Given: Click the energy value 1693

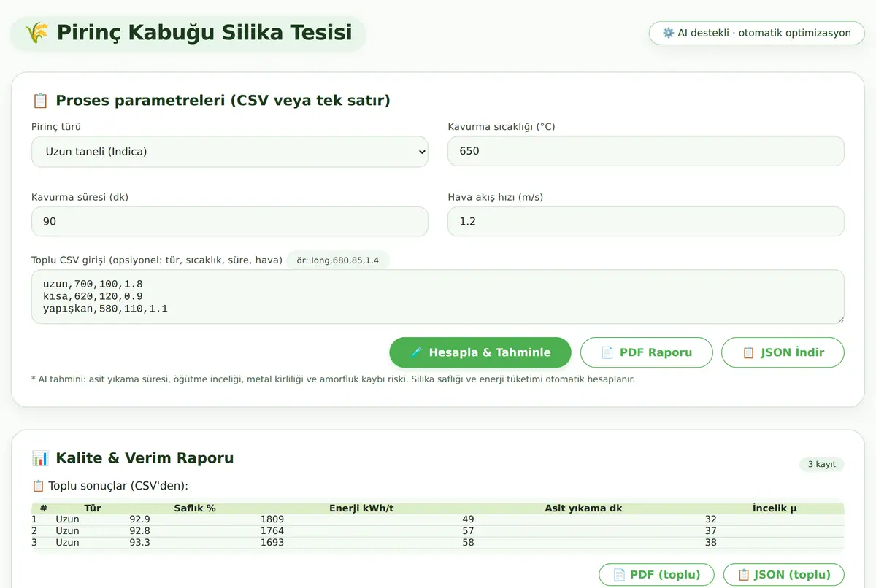Looking at the screenshot, I should pyautogui.click(x=272, y=543).
